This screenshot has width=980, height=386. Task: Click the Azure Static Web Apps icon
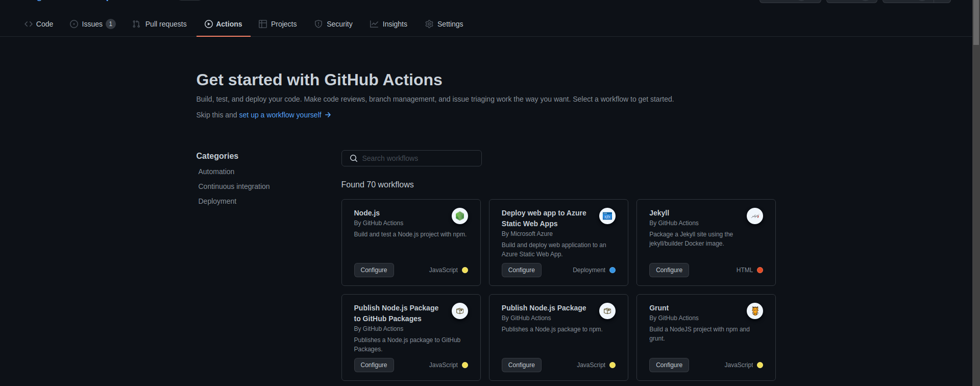click(607, 216)
